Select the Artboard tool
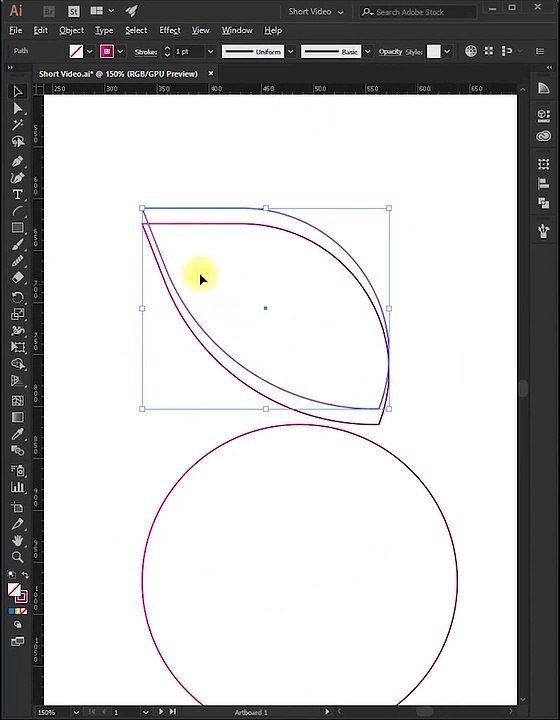This screenshot has height=720, width=560. 17,507
